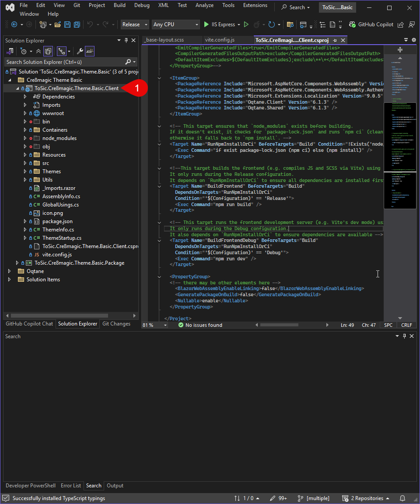Switch to the Git Changes tab
The height and width of the screenshot is (504, 420).
pyautogui.click(x=116, y=324)
